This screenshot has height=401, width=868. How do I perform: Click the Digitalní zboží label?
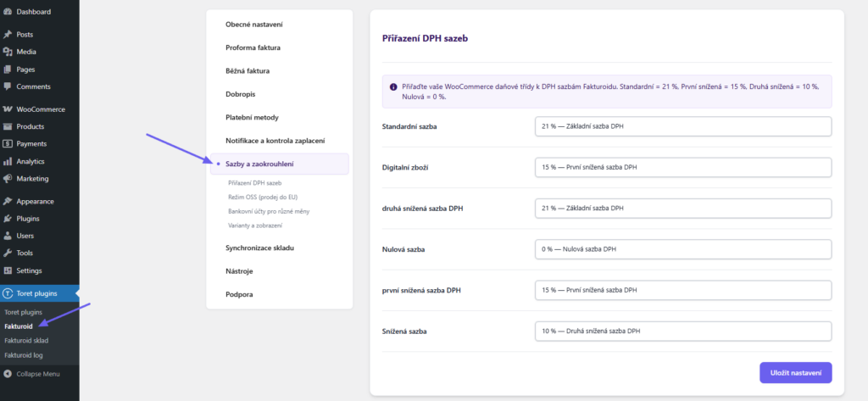point(404,168)
